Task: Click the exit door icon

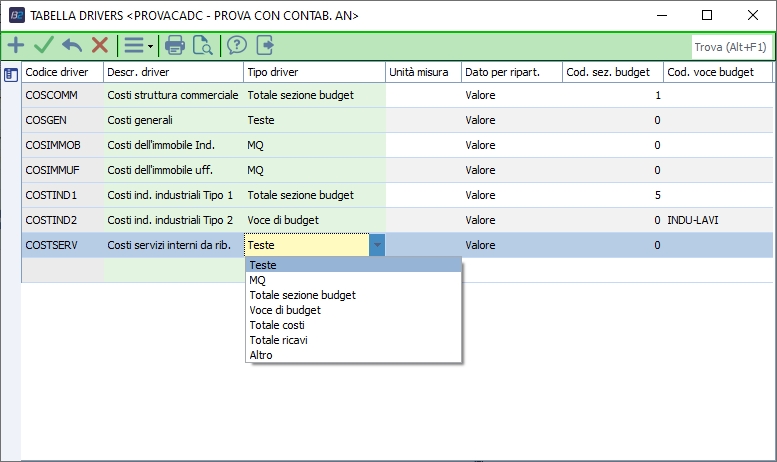Action: point(265,45)
